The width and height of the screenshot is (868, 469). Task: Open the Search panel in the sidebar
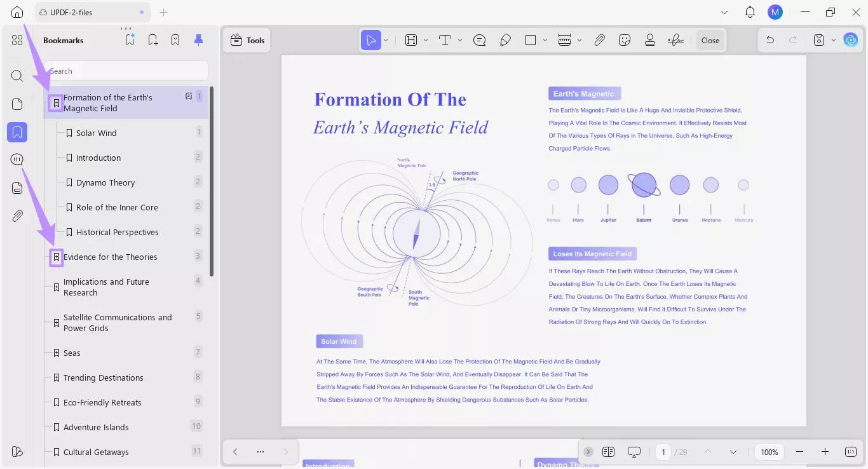pyautogui.click(x=17, y=76)
